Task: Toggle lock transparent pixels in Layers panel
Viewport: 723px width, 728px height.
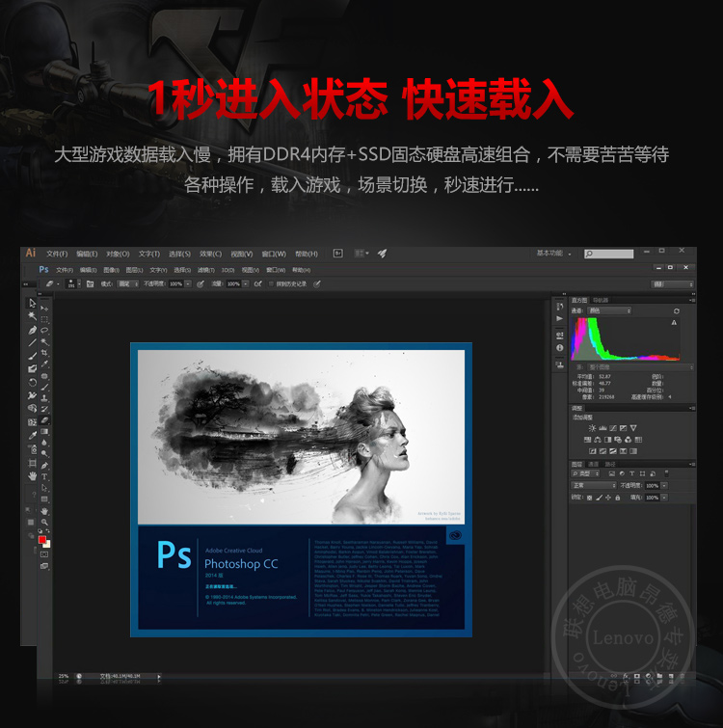Action: [x=589, y=498]
